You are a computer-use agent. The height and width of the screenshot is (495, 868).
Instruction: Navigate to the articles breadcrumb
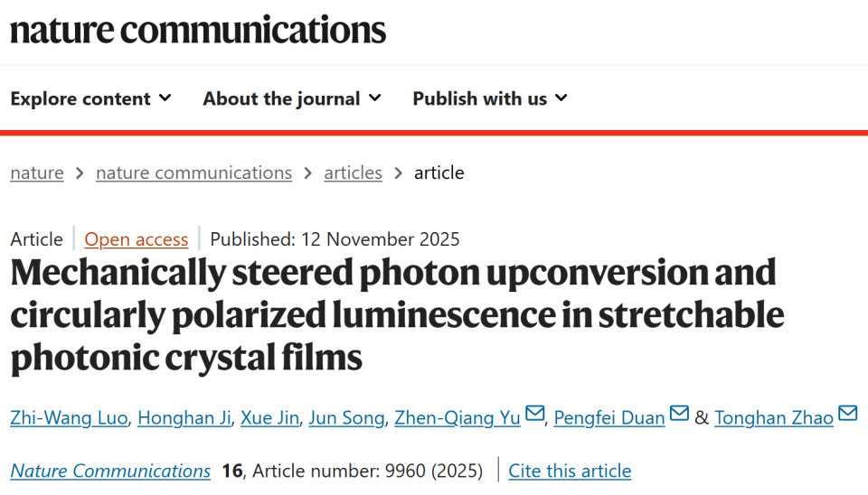pos(353,173)
